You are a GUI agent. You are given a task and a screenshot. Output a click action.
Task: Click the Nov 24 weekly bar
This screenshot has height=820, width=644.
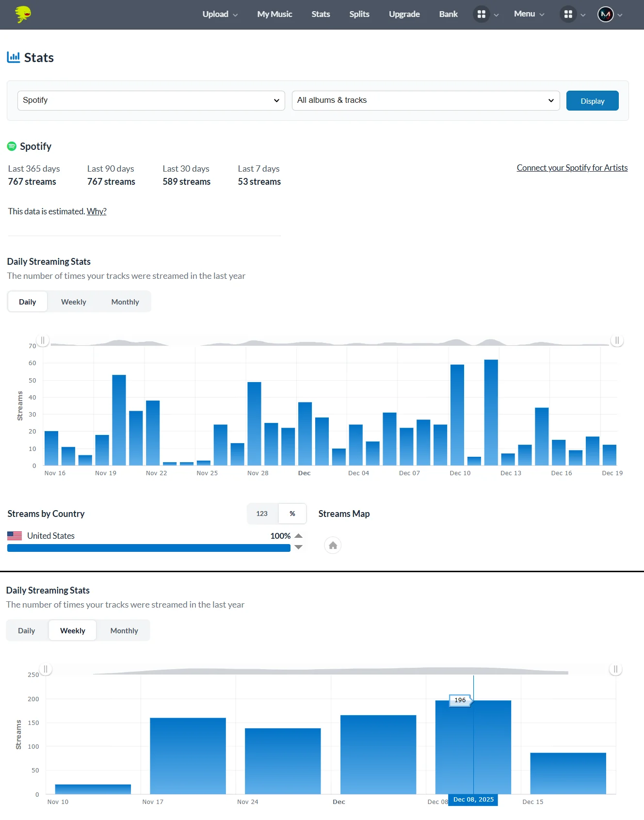point(283,761)
